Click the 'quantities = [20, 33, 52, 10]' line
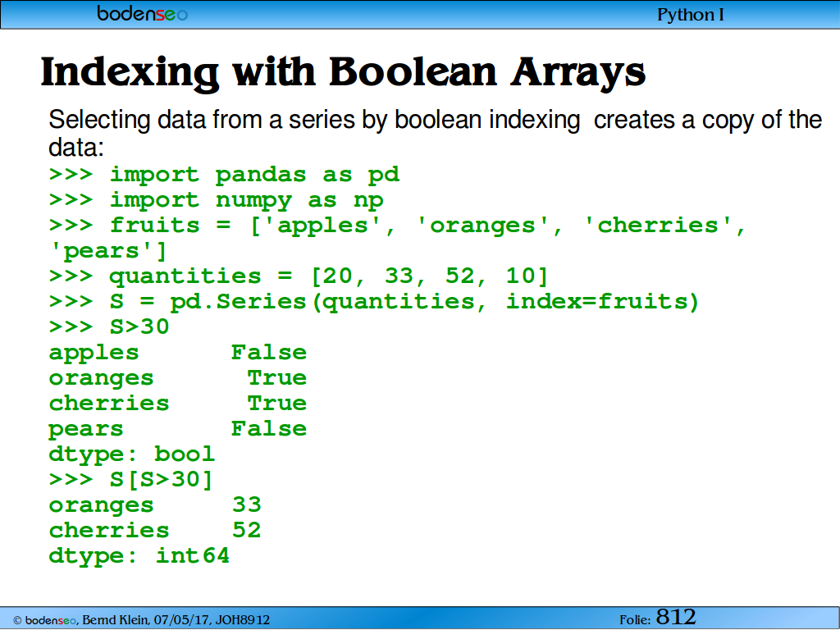The height and width of the screenshot is (630, 840). click(x=299, y=276)
